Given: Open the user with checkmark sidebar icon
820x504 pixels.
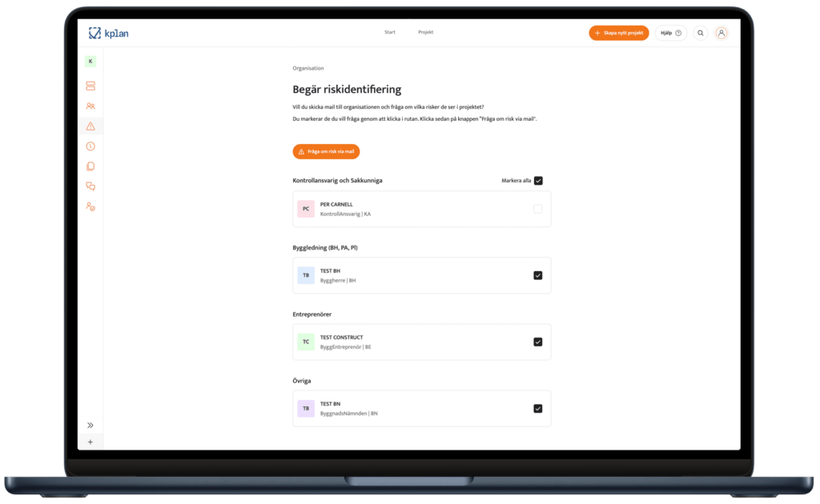Looking at the screenshot, I should (90, 206).
